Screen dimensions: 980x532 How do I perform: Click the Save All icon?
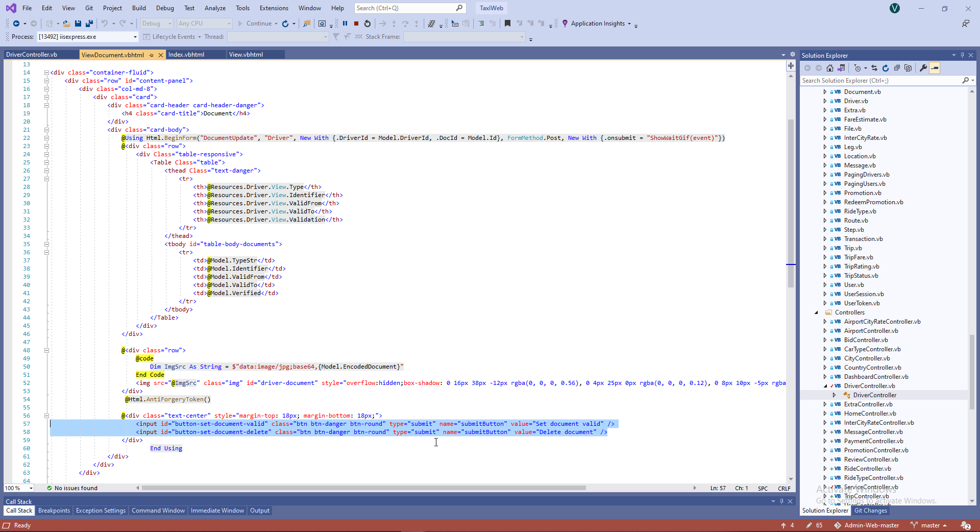[89, 23]
